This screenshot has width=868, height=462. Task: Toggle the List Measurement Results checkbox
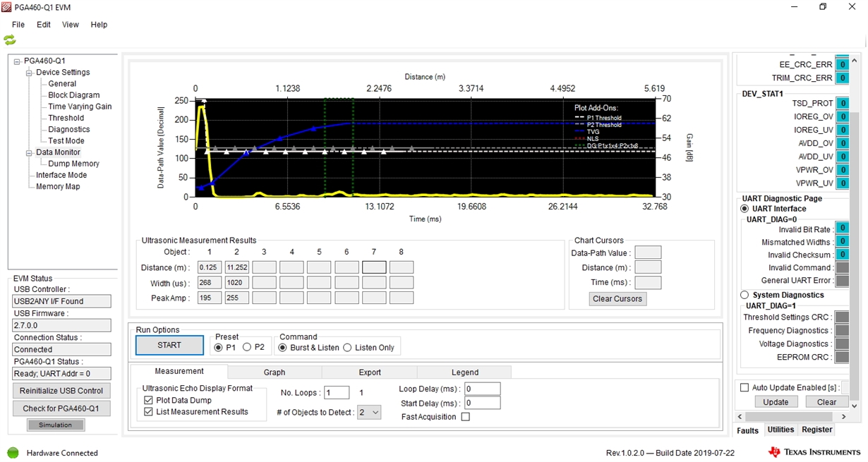(x=148, y=412)
